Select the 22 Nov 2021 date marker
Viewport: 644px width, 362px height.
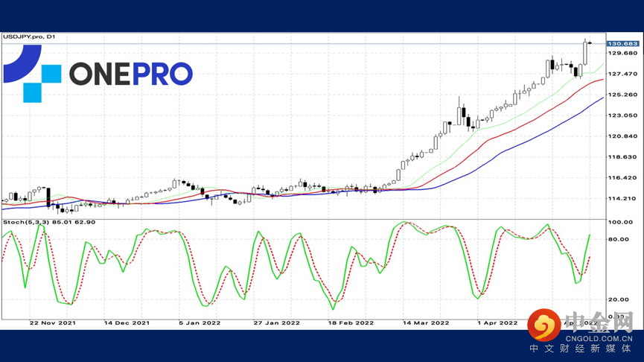pos(53,323)
